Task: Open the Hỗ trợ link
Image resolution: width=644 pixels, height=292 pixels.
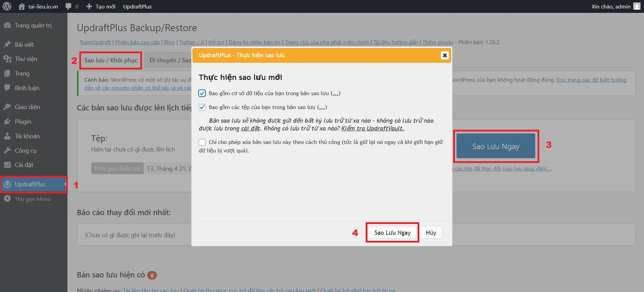Action: (x=216, y=42)
